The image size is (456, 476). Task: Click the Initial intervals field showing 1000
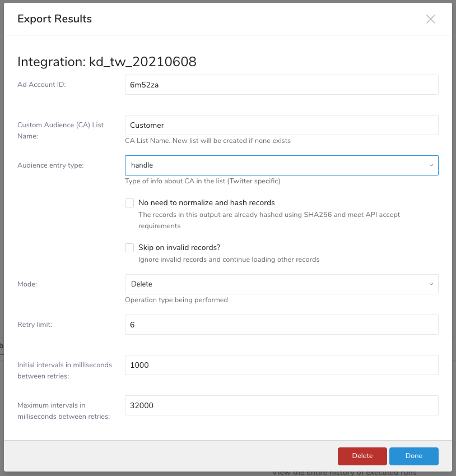click(x=281, y=365)
